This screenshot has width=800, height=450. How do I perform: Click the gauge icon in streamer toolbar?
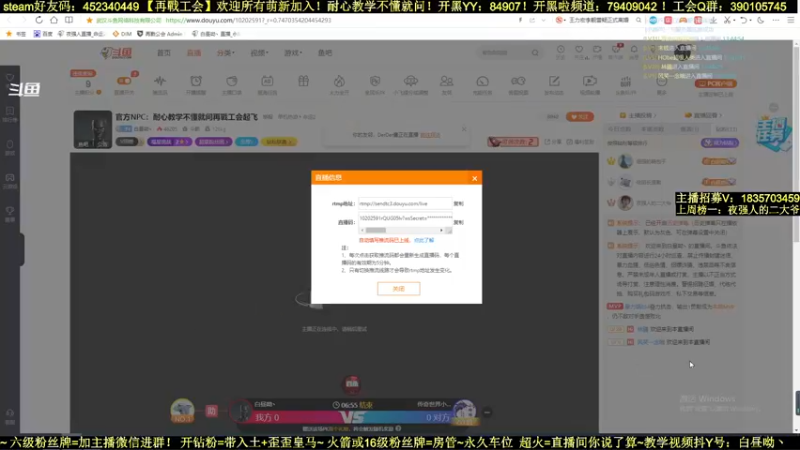click(482, 81)
